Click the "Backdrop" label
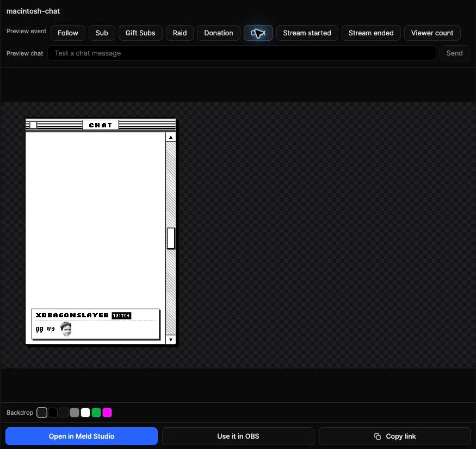 point(20,413)
